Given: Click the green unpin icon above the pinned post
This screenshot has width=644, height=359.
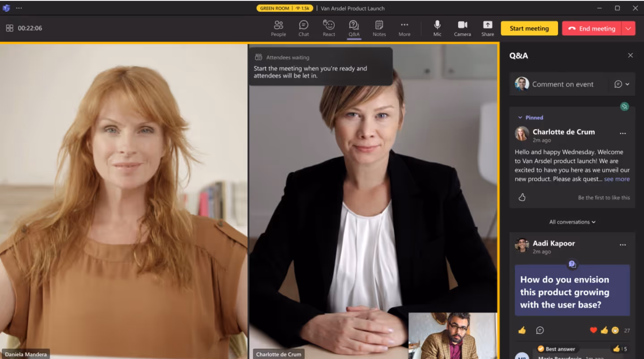Looking at the screenshot, I should click(x=624, y=106).
